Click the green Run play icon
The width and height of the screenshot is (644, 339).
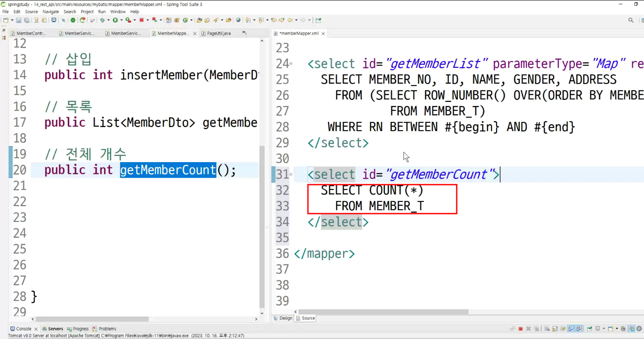pyautogui.click(x=115, y=20)
